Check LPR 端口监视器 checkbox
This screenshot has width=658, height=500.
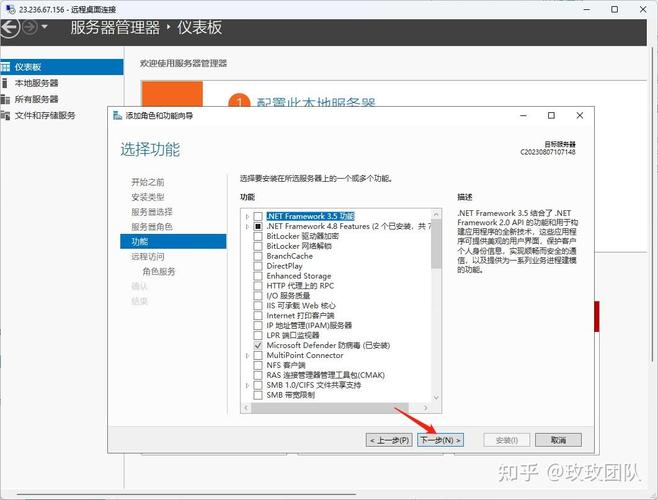[x=258, y=336]
